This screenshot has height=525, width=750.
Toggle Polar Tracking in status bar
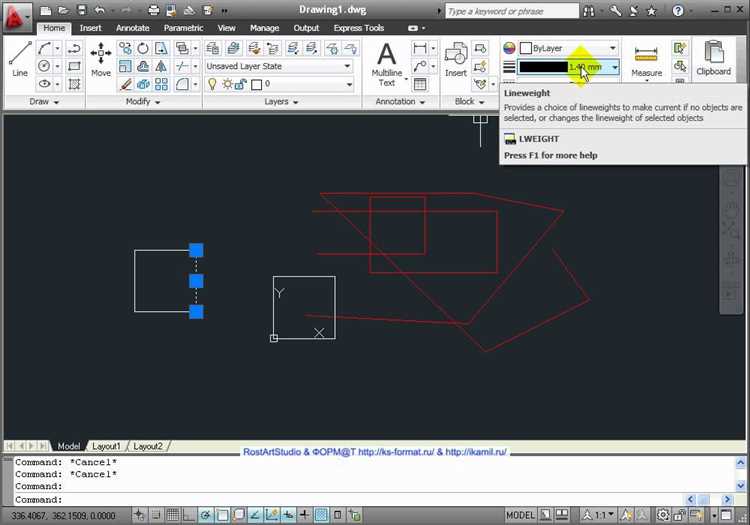[206, 515]
